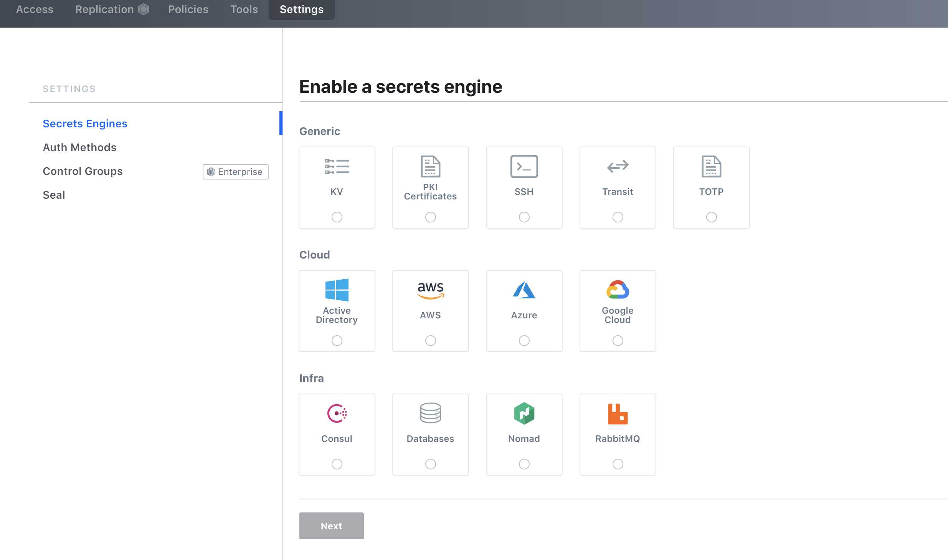
Task: Click the Active Directory Windows logo
Action: 337,290
